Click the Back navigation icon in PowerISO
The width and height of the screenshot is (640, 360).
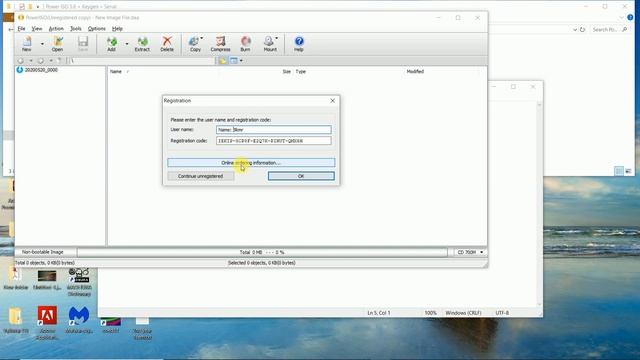point(21,61)
